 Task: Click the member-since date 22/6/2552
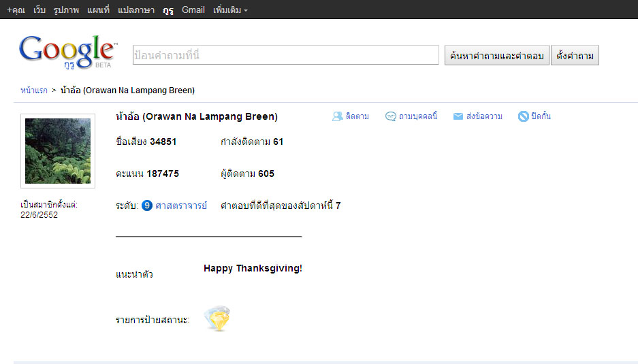tap(39, 215)
